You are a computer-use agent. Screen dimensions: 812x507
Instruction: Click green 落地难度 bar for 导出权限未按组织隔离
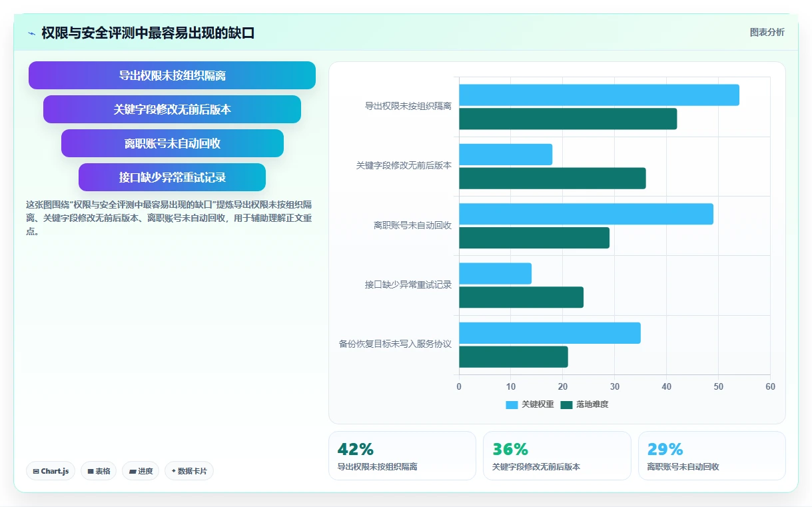pos(568,119)
